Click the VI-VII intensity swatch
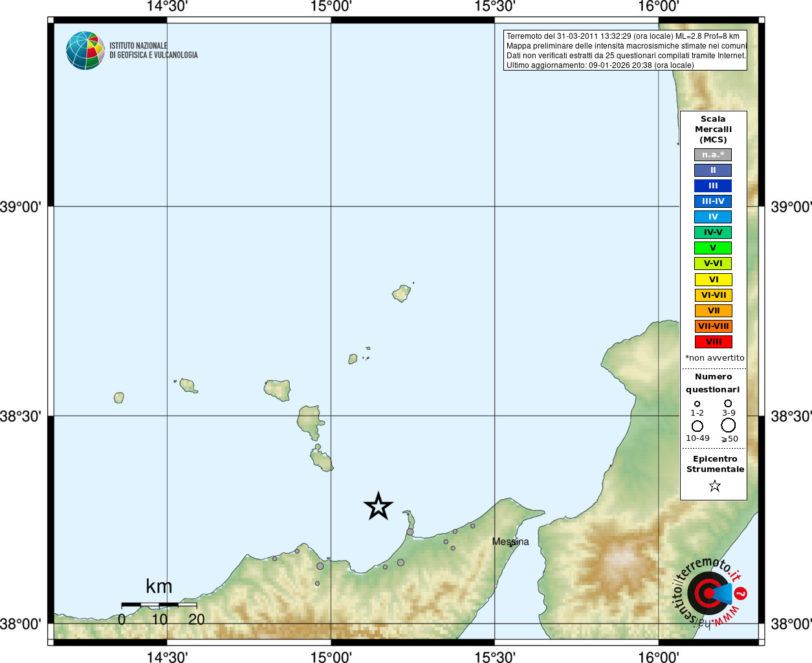 click(714, 295)
